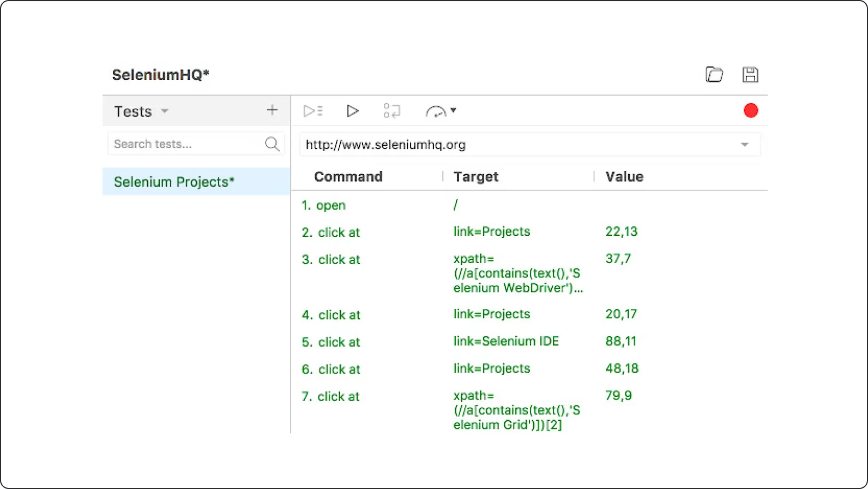The height and width of the screenshot is (489, 868).
Task: Select the Selenium Projects test
Action: pos(174,182)
